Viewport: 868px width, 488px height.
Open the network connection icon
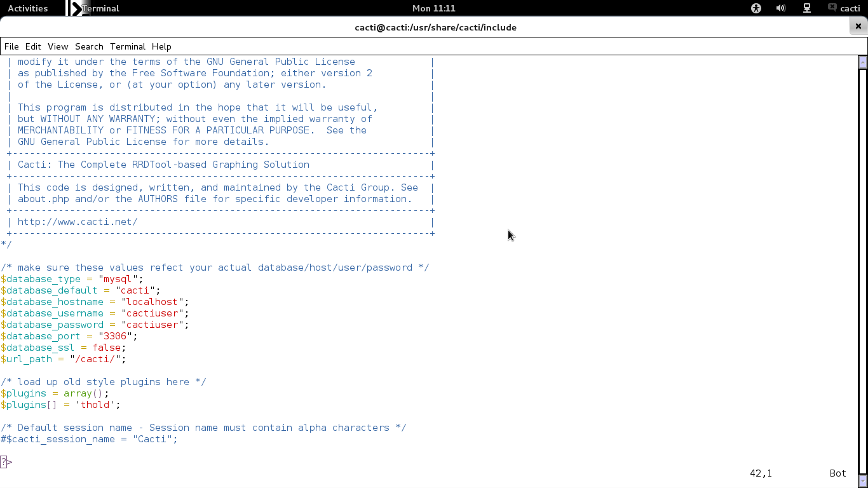point(807,8)
